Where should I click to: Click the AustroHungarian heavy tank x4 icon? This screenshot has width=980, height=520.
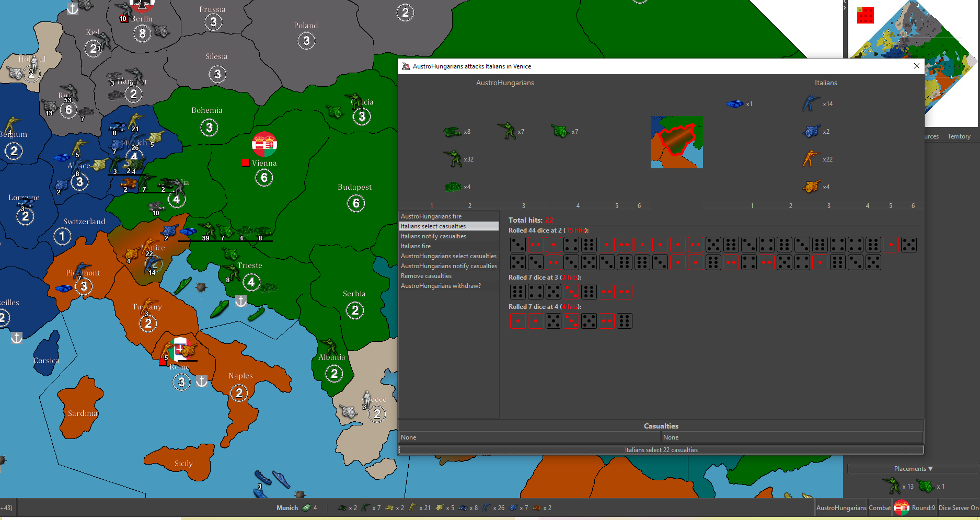[x=453, y=187]
